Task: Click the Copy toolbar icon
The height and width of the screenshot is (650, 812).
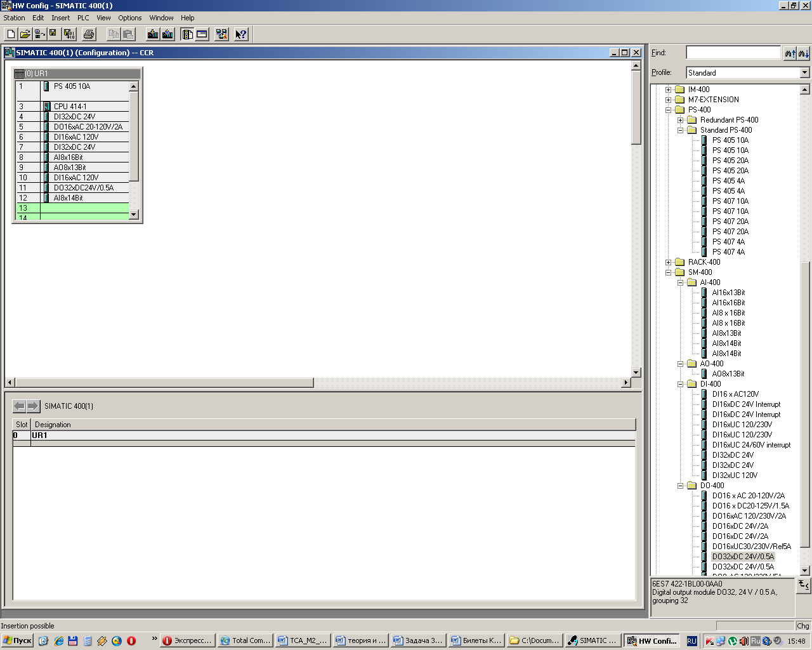Action: pyautogui.click(x=114, y=34)
